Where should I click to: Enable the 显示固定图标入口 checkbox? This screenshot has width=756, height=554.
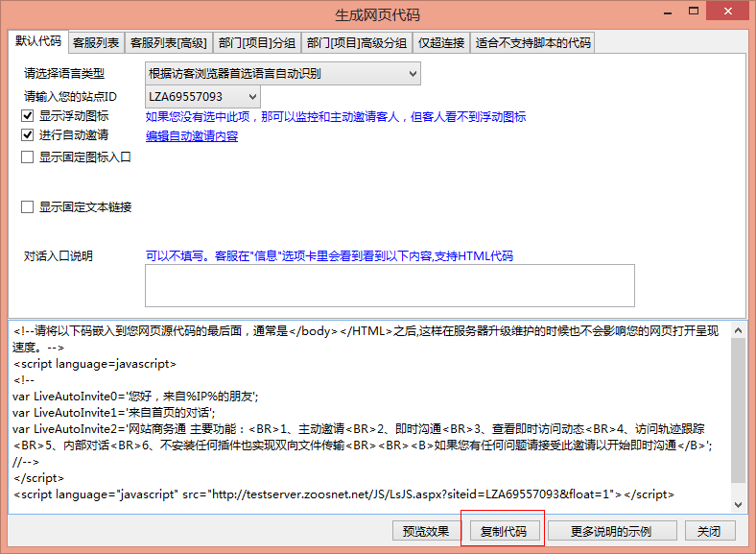(28, 157)
